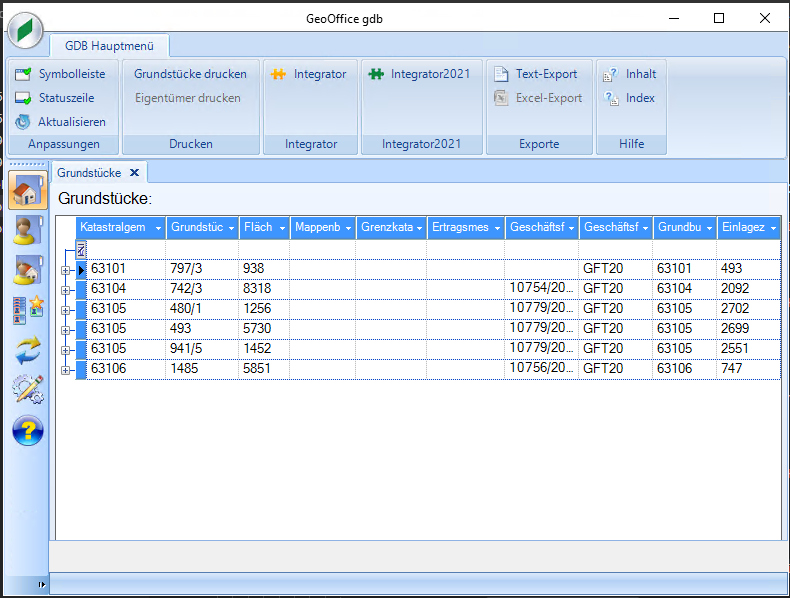This screenshot has height=598, width=790.
Task: Launch the orange puzzle Integrator
Action: point(308,74)
